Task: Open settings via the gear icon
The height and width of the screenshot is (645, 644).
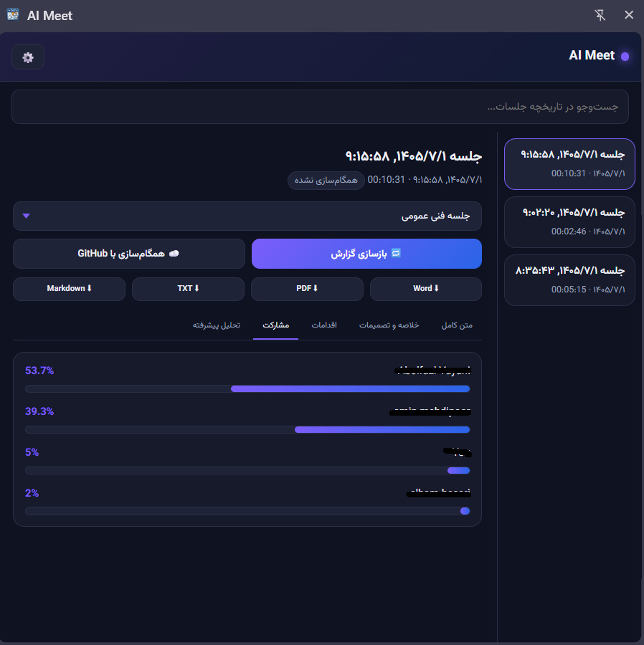Action: pos(28,57)
